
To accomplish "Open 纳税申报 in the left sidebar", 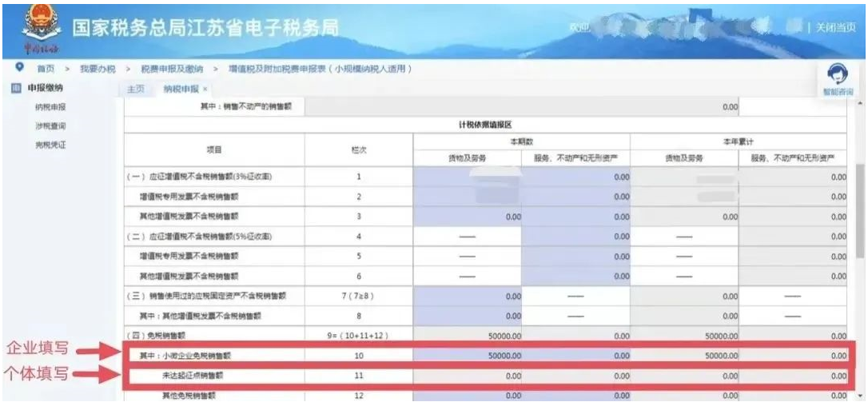I will point(50,107).
